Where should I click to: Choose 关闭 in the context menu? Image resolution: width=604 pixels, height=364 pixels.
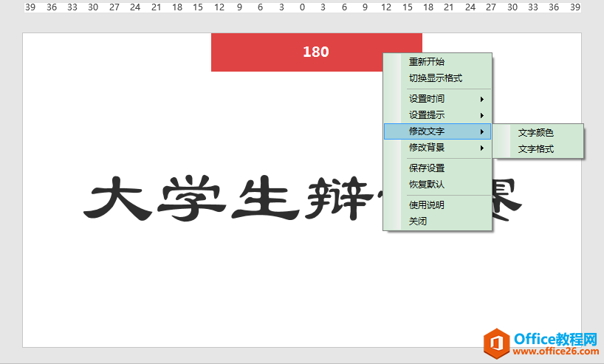[418, 222]
